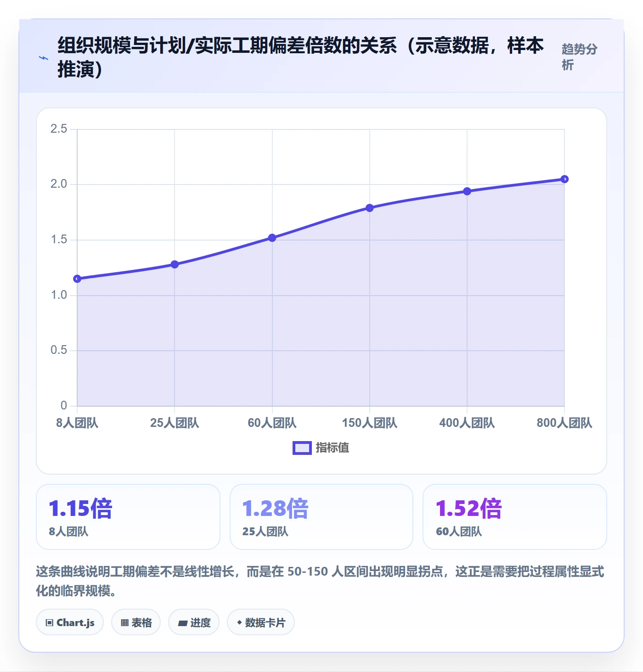Image resolution: width=643 pixels, height=672 pixels.
Task: Click the 25人团队 label under 1.28倍
Action: (265, 532)
